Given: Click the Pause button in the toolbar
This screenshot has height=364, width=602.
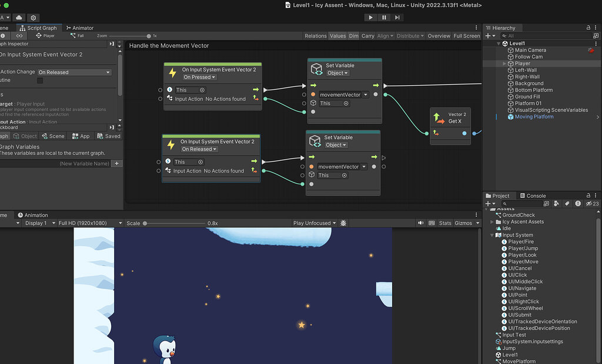Looking at the screenshot, I should (x=383, y=17).
